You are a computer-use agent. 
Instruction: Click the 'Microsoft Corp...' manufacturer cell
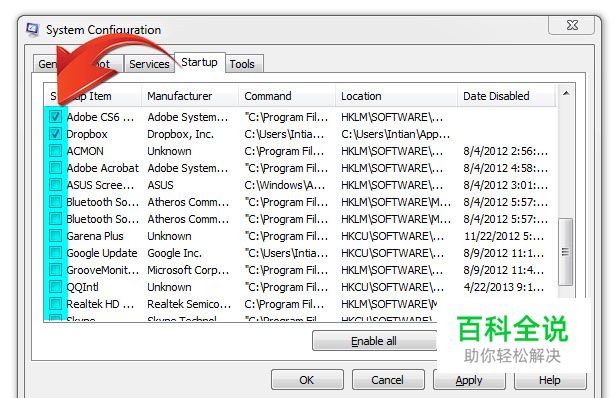[188, 270]
